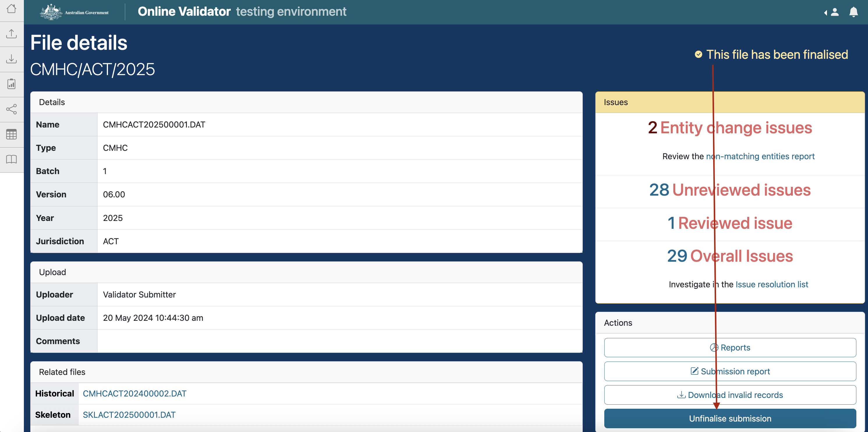Click the download icon in sidebar
868x432 pixels.
click(x=11, y=59)
